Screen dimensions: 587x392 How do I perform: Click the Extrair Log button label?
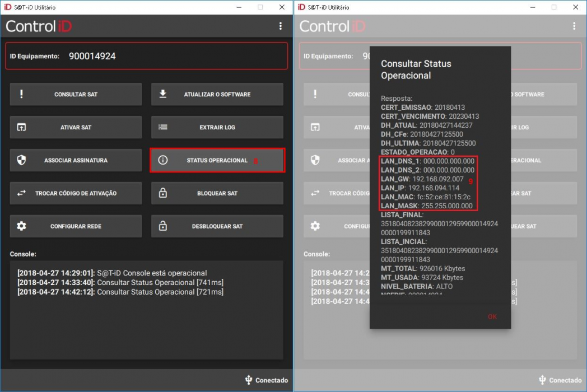click(217, 127)
